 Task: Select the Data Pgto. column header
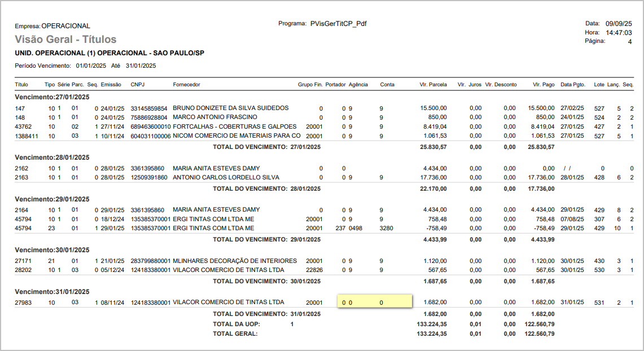coord(573,85)
